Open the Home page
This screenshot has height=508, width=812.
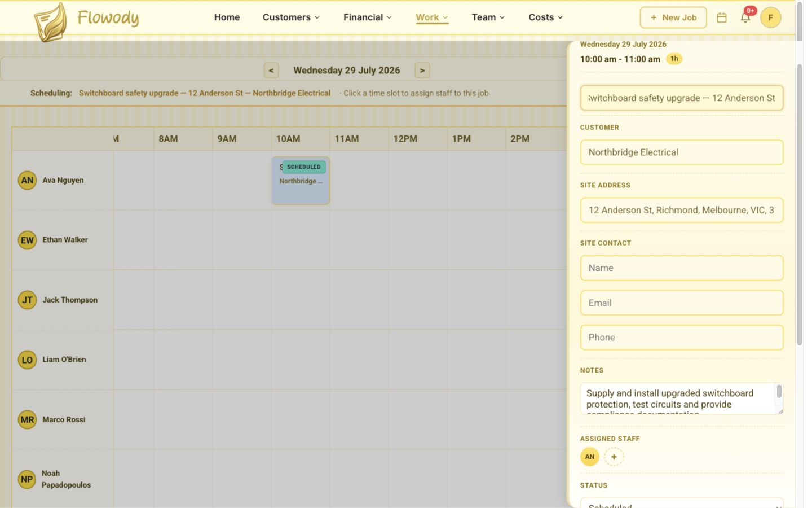227,17
